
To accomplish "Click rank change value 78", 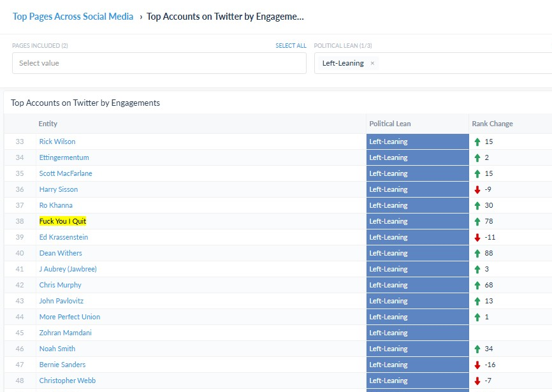I will (489, 221).
